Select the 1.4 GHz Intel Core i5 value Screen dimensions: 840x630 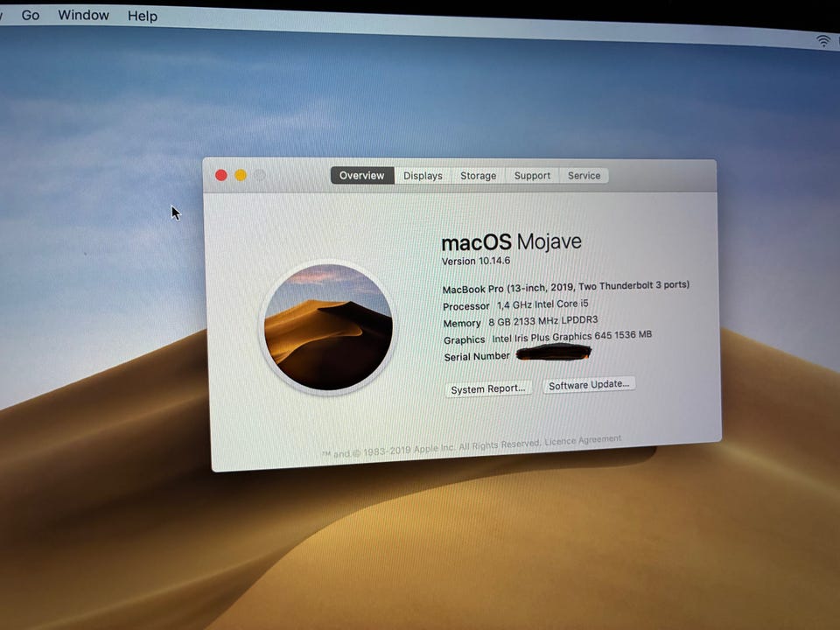coord(542,304)
